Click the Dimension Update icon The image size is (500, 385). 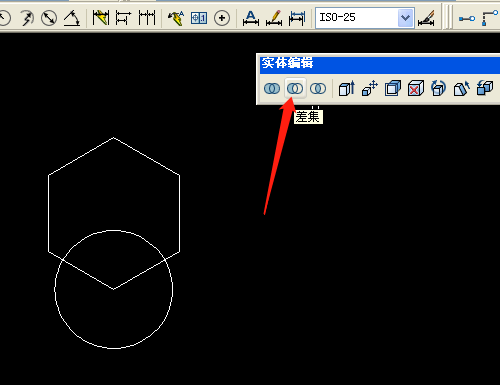297,18
